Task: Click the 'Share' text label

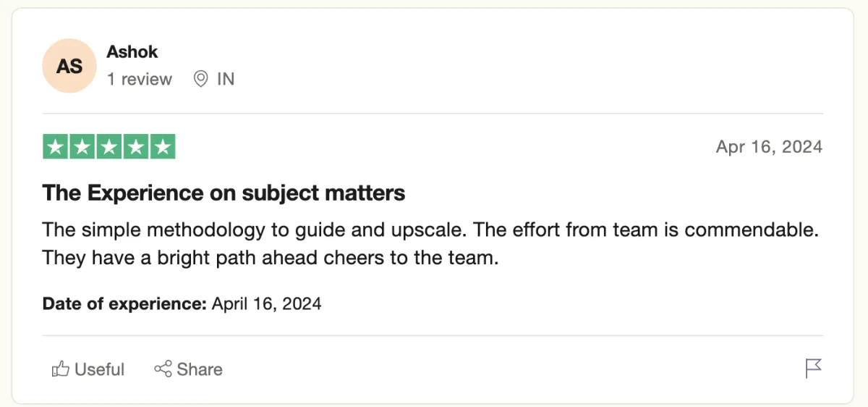Action: pos(200,369)
